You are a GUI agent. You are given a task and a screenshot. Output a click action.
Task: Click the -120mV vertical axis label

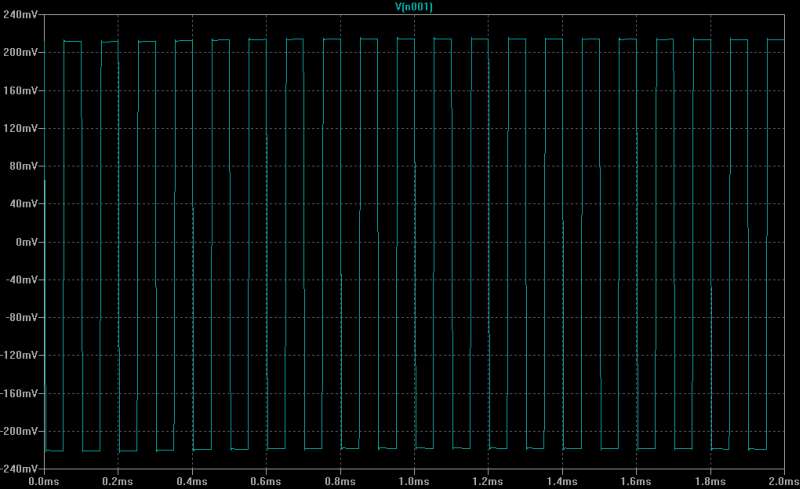tap(19, 355)
